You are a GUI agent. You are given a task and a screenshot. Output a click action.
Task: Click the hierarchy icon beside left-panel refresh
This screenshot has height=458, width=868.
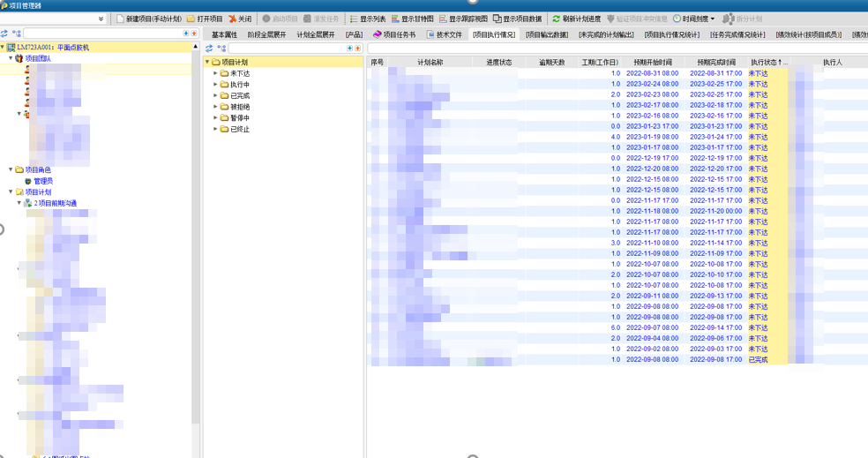[x=17, y=34]
